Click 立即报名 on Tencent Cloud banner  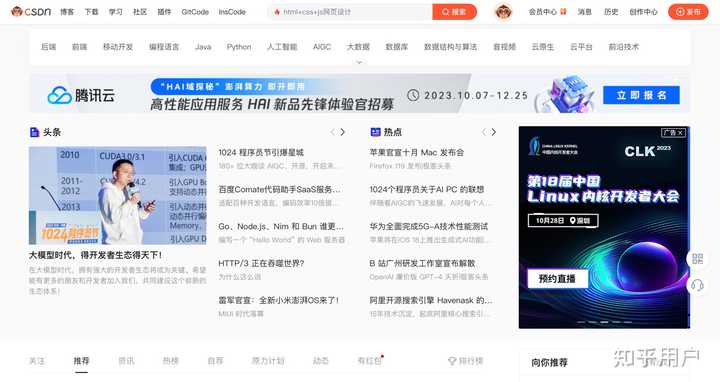[641, 95]
